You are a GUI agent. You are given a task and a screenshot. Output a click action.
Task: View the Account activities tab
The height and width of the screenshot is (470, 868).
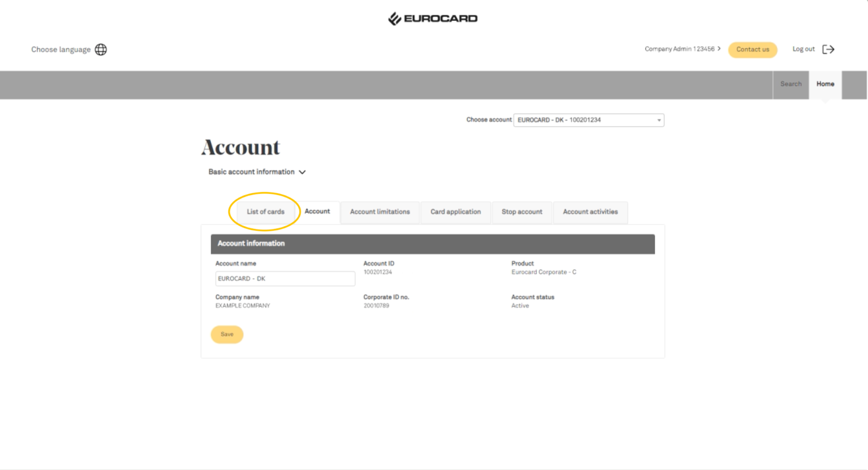coord(590,212)
